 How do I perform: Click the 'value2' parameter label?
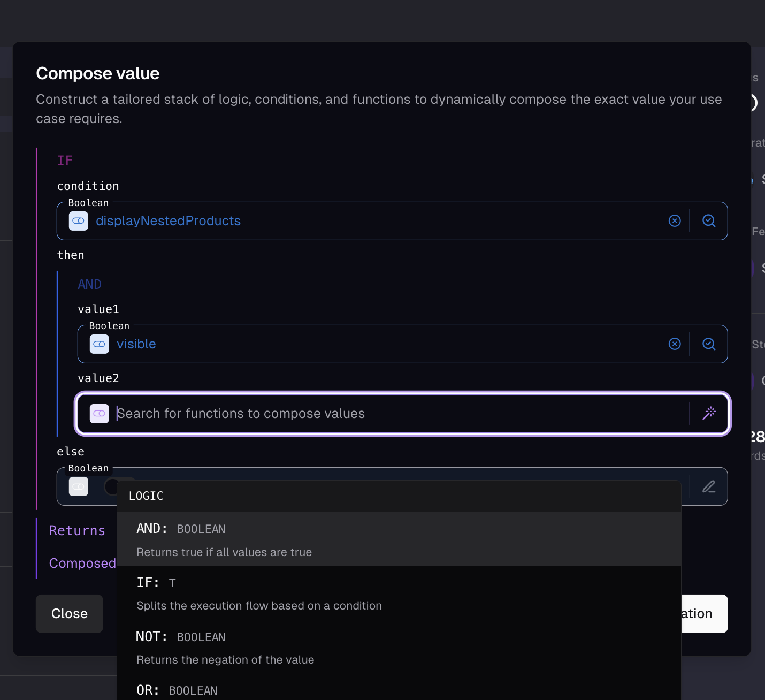click(98, 378)
